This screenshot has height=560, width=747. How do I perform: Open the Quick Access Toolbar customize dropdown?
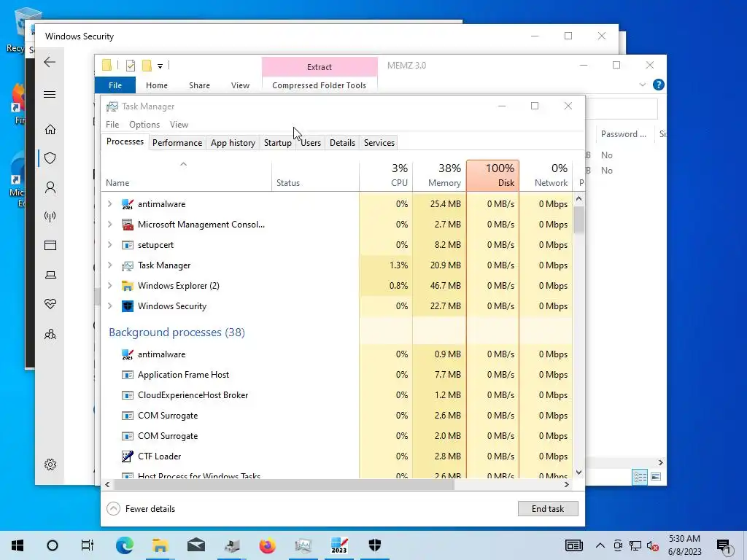[x=160, y=66]
